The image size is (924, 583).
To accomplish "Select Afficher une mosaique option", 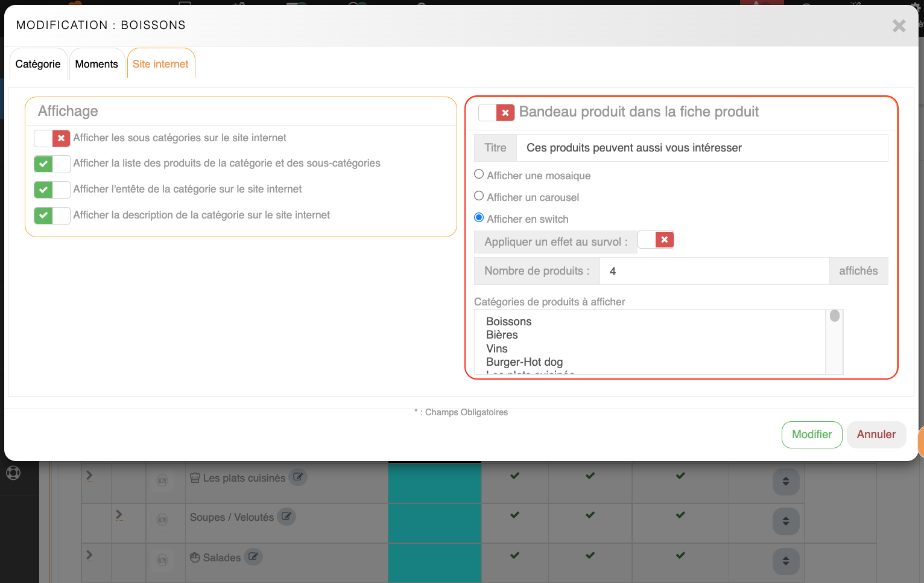I will click(x=479, y=174).
